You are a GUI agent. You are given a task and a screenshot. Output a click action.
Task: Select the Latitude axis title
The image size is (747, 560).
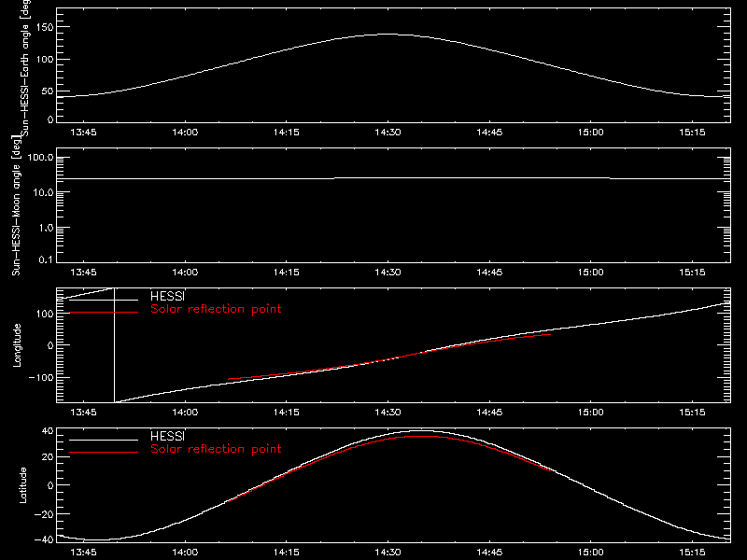coord(22,485)
